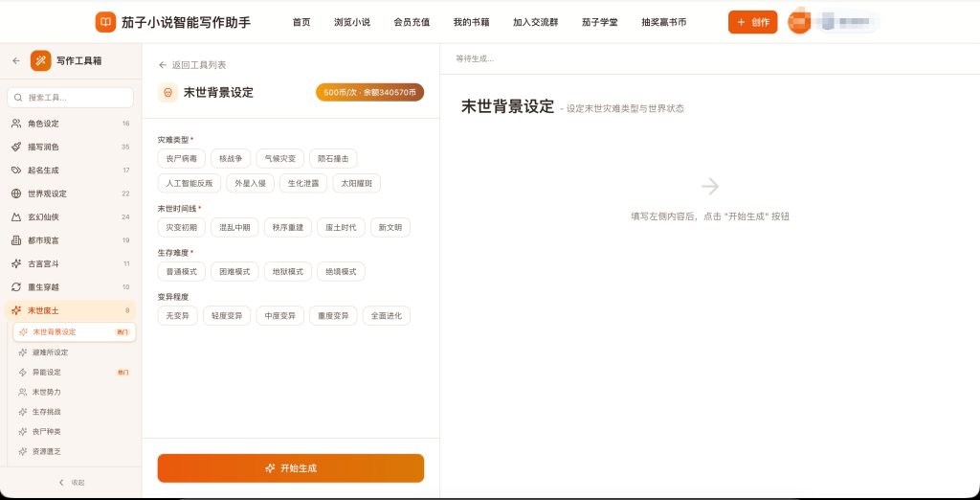Click the 茄子小说 book logo icon
The image size is (980, 500).
click(x=105, y=22)
